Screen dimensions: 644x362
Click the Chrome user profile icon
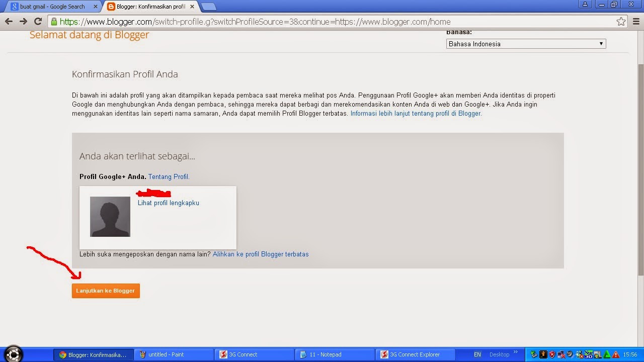pos(585,4)
